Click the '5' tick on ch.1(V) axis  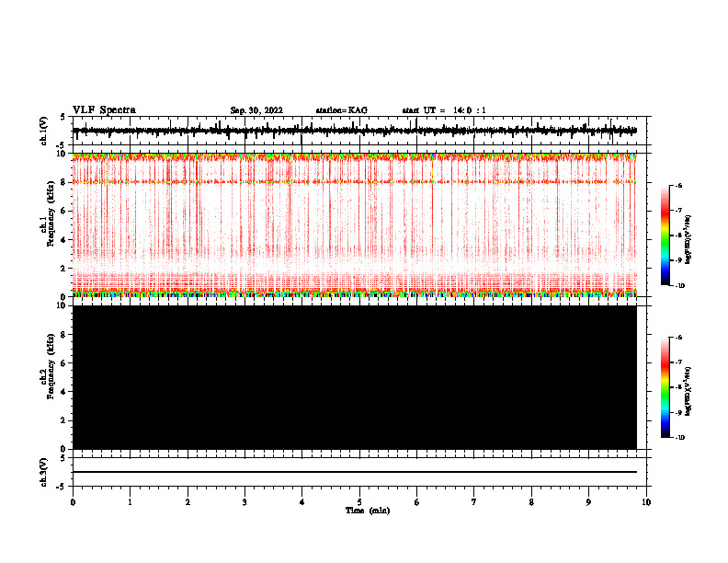pos(63,118)
